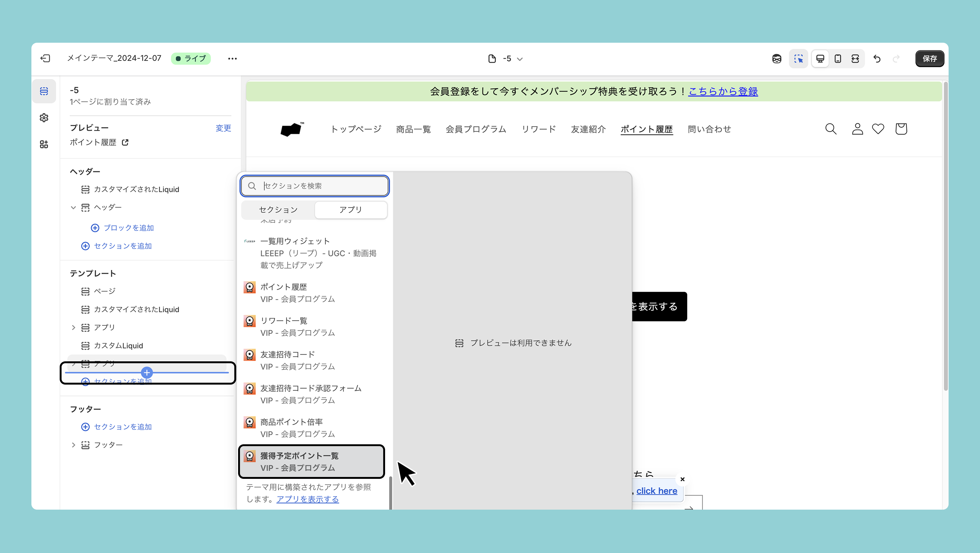Image resolution: width=980 pixels, height=553 pixels.
Task: Toggle fullscreen width preview icon
Action: pos(855,59)
